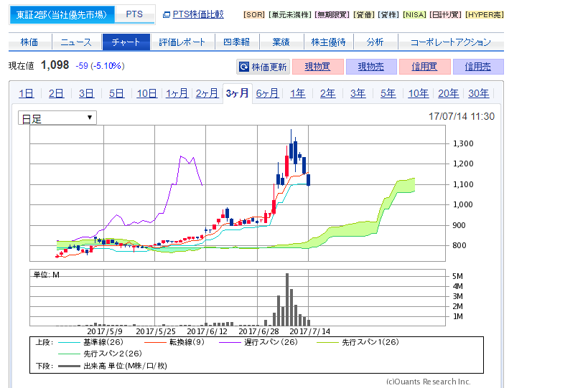
Task: Click the [HYPER売] tag label
Action: point(484,14)
